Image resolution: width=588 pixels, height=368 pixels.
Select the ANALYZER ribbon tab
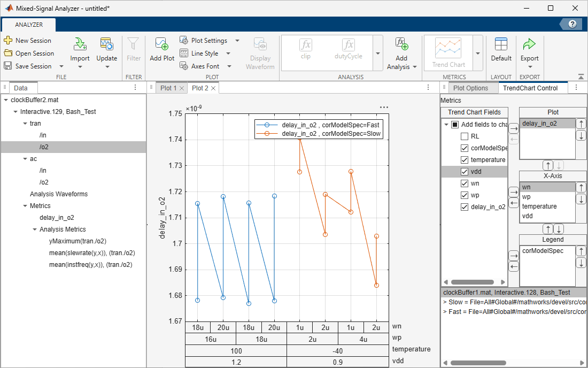coord(29,25)
